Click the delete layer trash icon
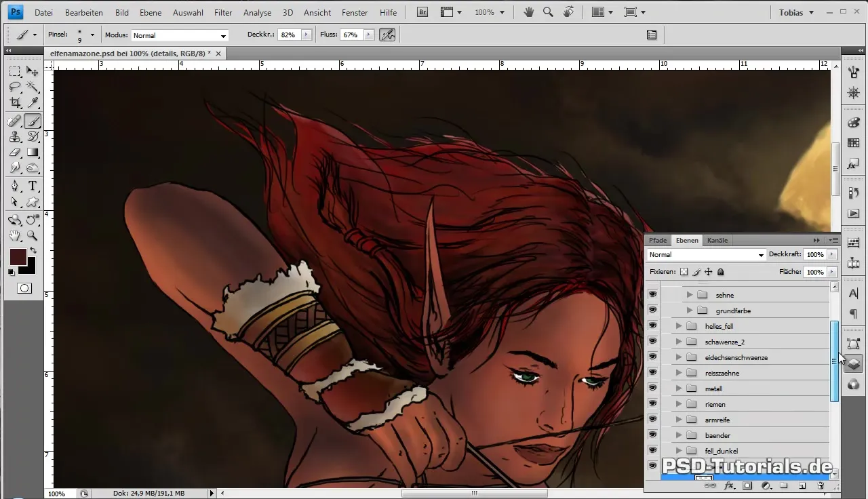 pos(820,485)
